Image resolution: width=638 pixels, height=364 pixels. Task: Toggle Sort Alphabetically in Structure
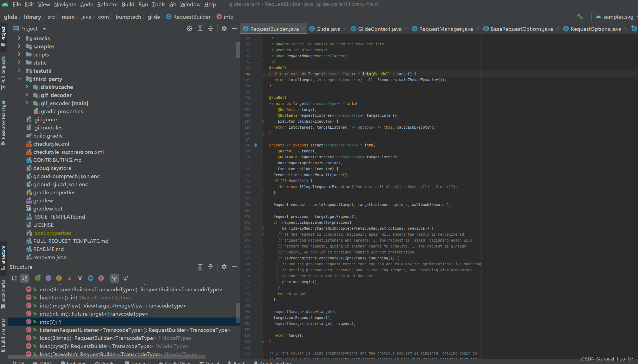tap(24, 278)
